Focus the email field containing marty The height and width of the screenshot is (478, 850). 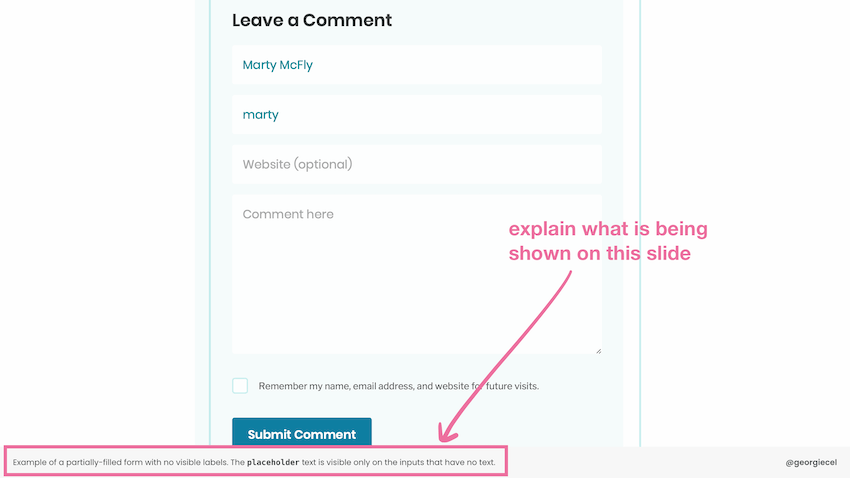(416, 114)
